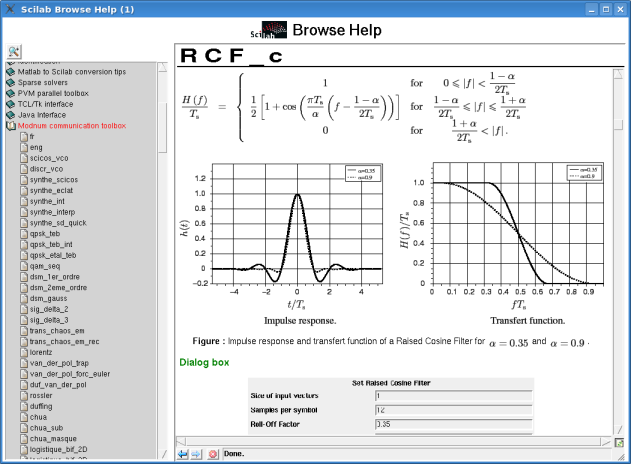Click the page icon beside chua
The height and width of the screenshot is (464, 631).
24,418
